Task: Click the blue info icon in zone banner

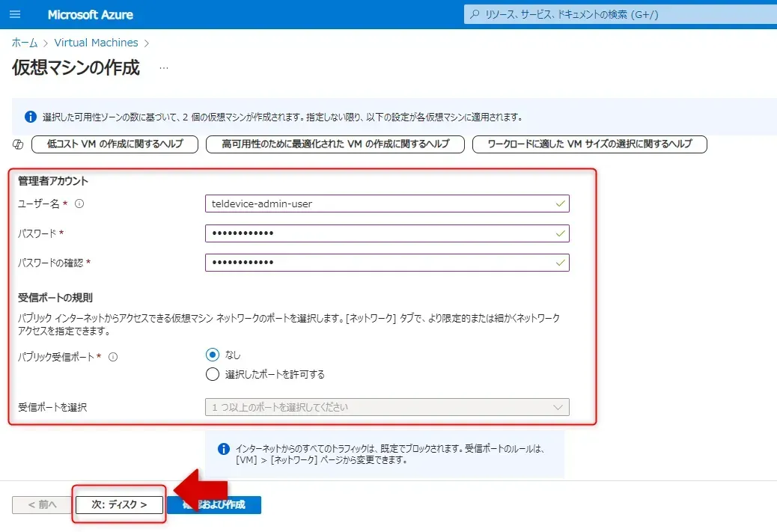Action: [x=31, y=117]
